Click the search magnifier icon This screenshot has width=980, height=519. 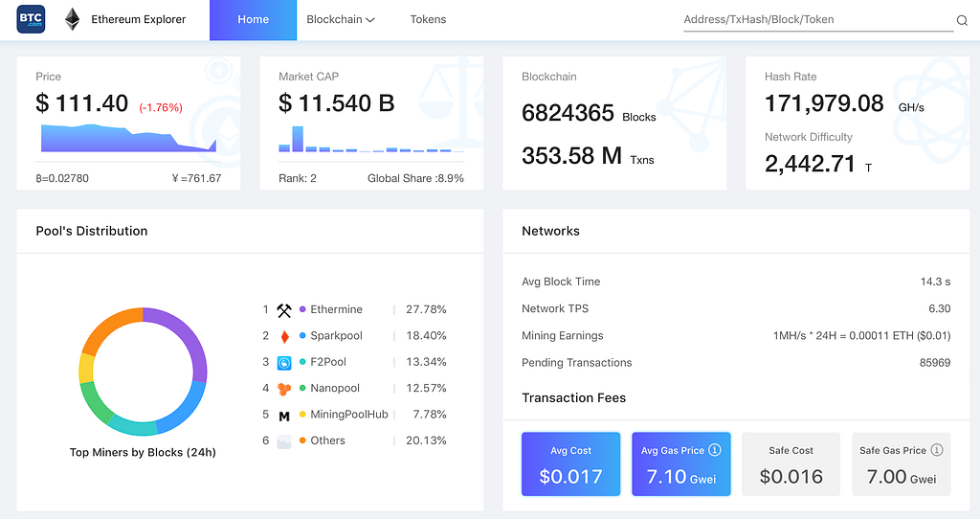click(x=962, y=21)
